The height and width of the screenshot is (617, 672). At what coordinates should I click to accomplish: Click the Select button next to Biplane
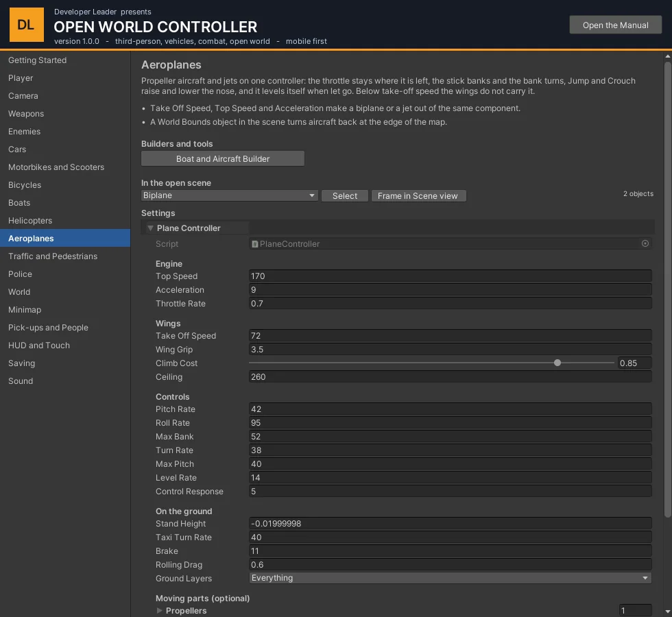[344, 196]
